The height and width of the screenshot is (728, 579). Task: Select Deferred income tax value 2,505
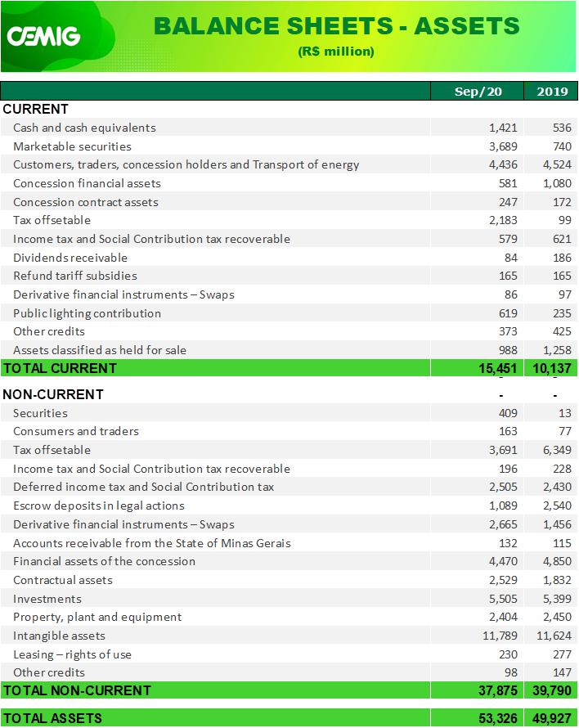[x=503, y=487]
